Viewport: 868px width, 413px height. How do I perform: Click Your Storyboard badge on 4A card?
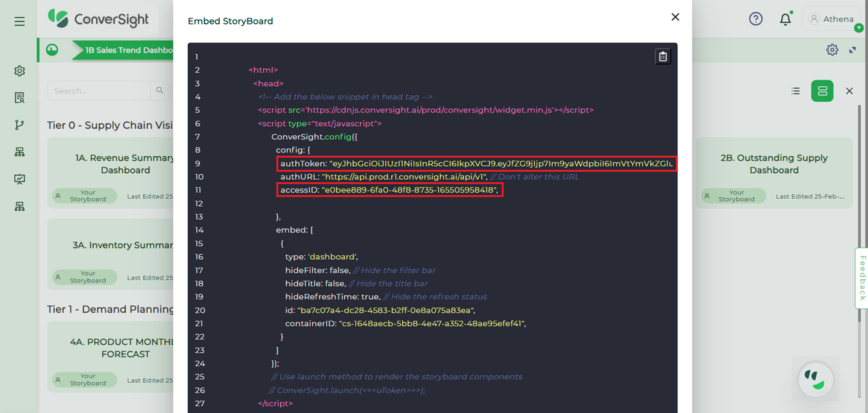click(85, 380)
